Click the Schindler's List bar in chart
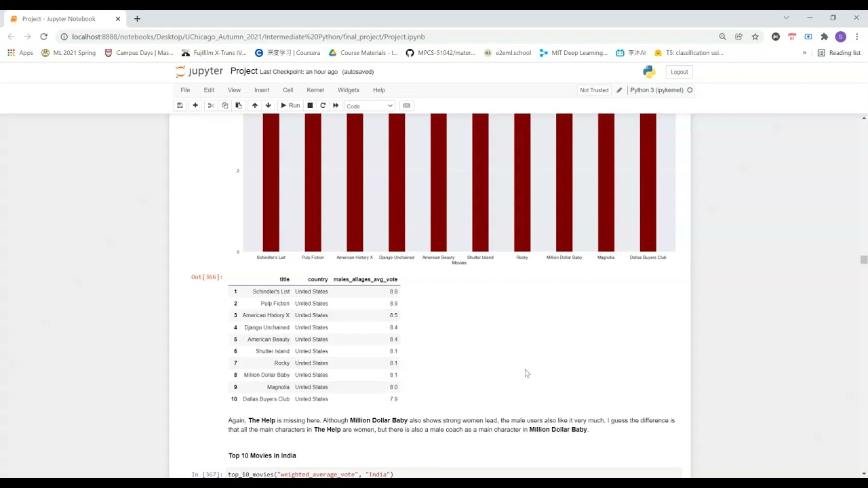Screen dimensions: 868x488 coord(271,183)
